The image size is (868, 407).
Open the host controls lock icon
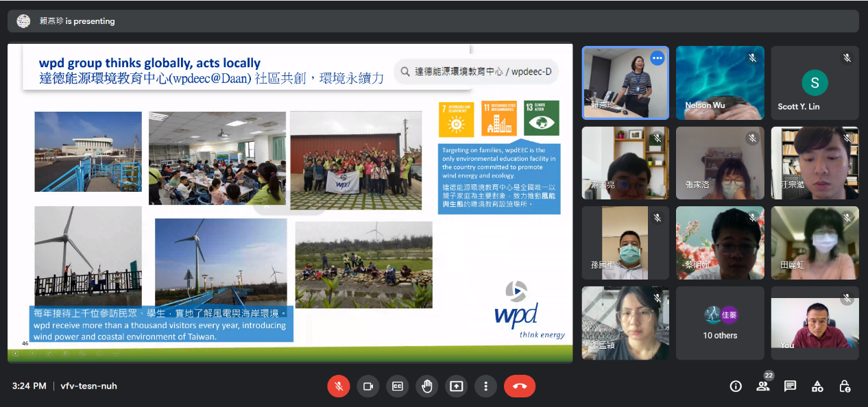tap(845, 386)
